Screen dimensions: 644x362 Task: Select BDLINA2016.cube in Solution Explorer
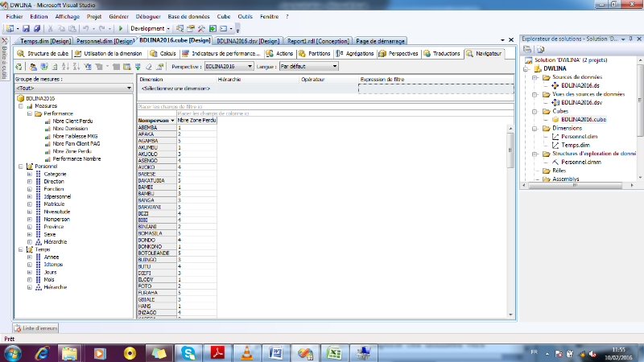click(584, 119)
